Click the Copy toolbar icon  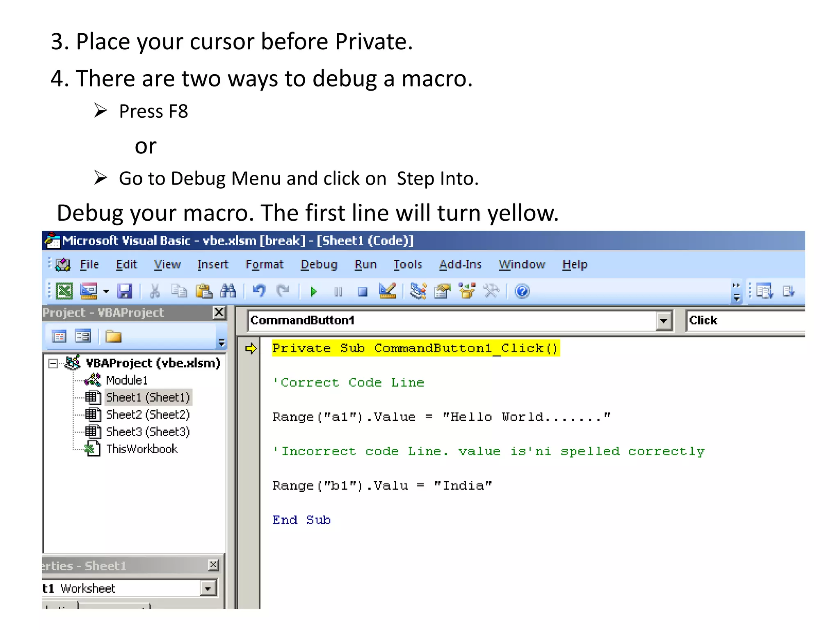pos(179,291)
